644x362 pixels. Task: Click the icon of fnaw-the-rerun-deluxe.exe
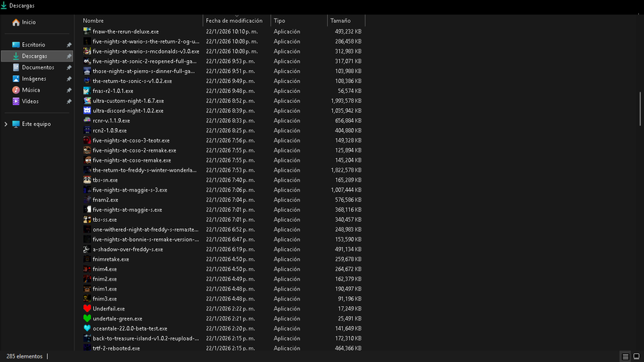click(87, 31)
